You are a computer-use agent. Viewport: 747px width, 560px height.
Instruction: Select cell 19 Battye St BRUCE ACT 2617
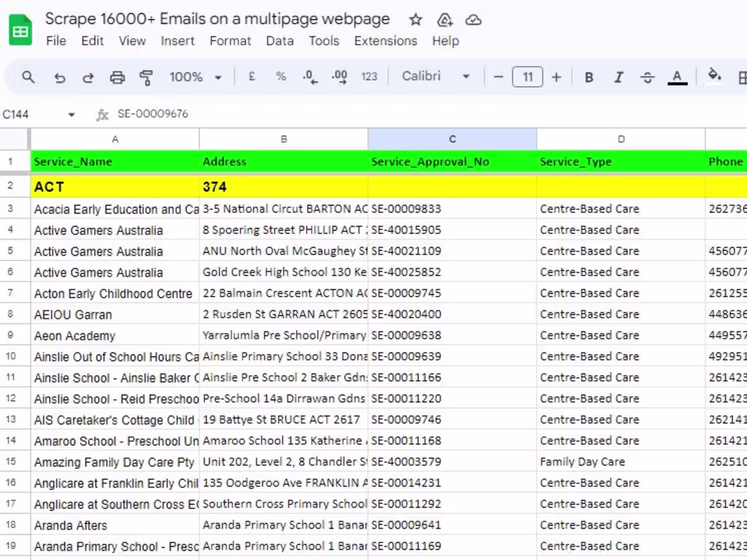(x=283, y=419)
